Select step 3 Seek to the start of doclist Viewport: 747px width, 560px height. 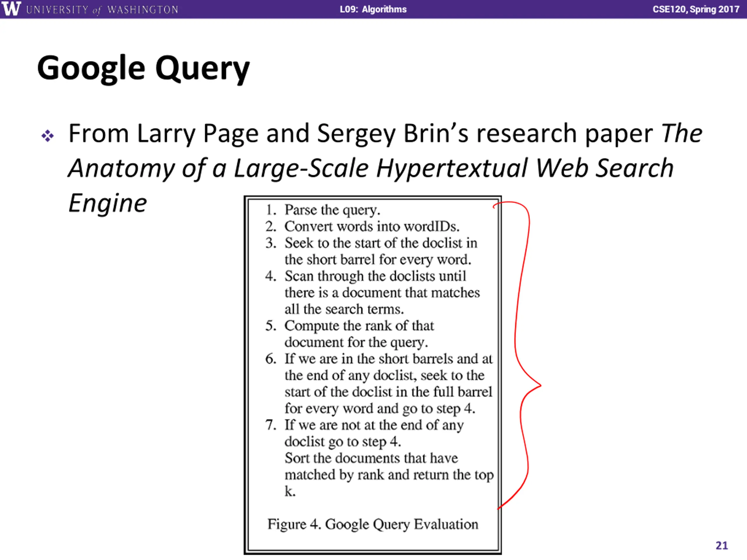tap(371, 251)
